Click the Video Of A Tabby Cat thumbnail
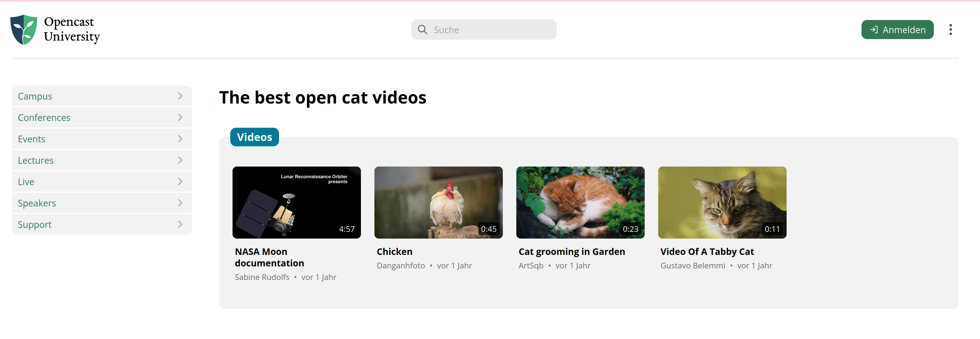Viewport: 980px width, 339px height. pyautogui.click(x=722, y=202)
